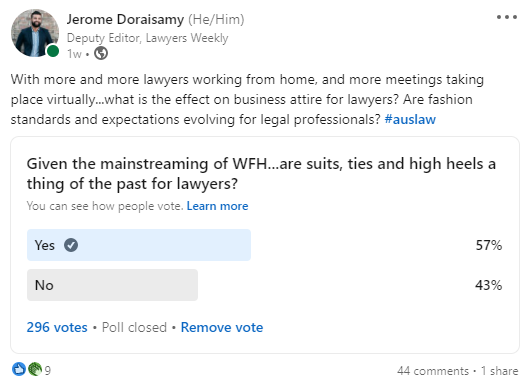The width and height of the screenshot is (531, 387).
Task: Open the three-dot post options menu
Action: click(507, 17)
